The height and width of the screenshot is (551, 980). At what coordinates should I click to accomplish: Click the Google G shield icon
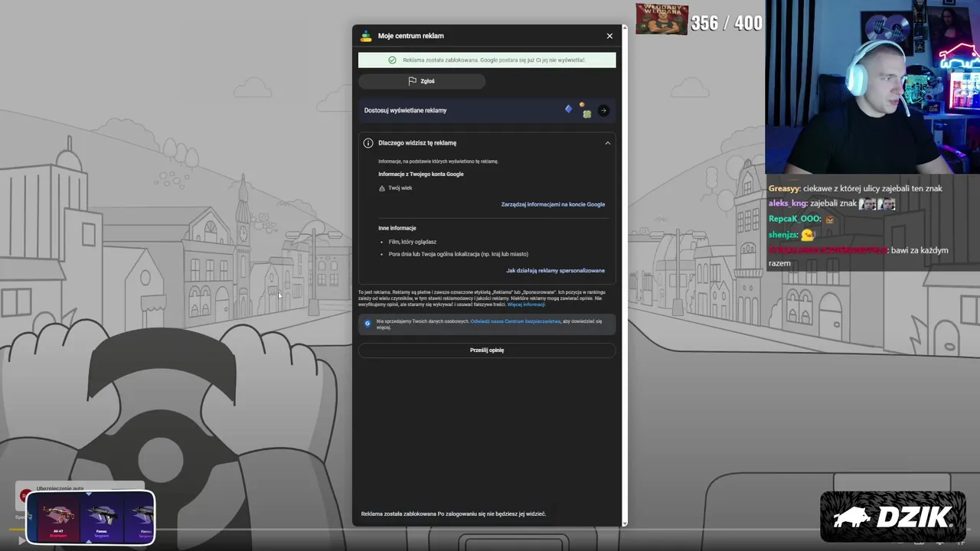(367, 324)
